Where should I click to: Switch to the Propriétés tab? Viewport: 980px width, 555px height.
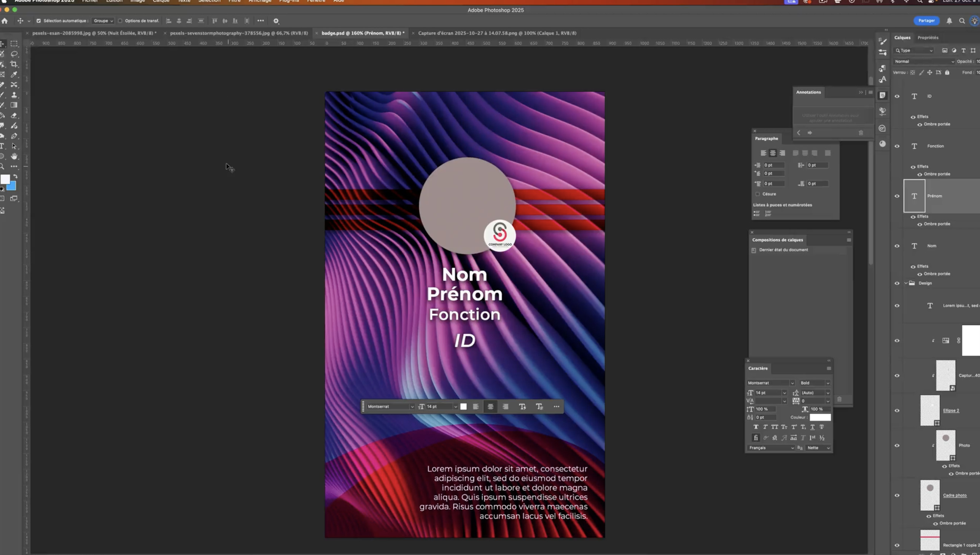(928, 38)
